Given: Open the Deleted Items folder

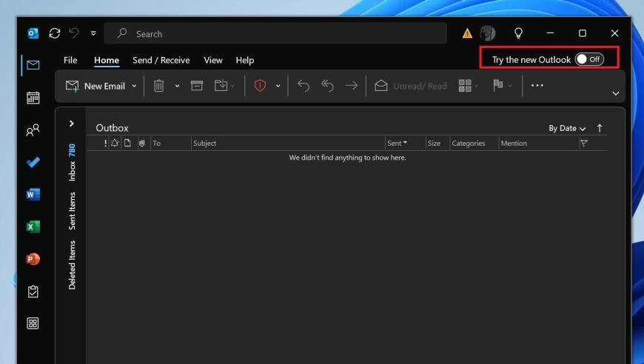Looking at the screenshot, I should 72,265.
